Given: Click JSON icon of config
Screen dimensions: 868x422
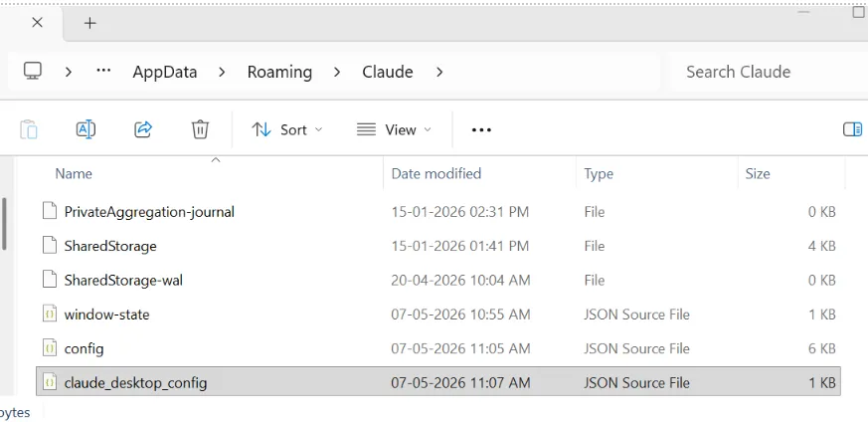Looking at the screenshot, I should click(x=50, y=348).
